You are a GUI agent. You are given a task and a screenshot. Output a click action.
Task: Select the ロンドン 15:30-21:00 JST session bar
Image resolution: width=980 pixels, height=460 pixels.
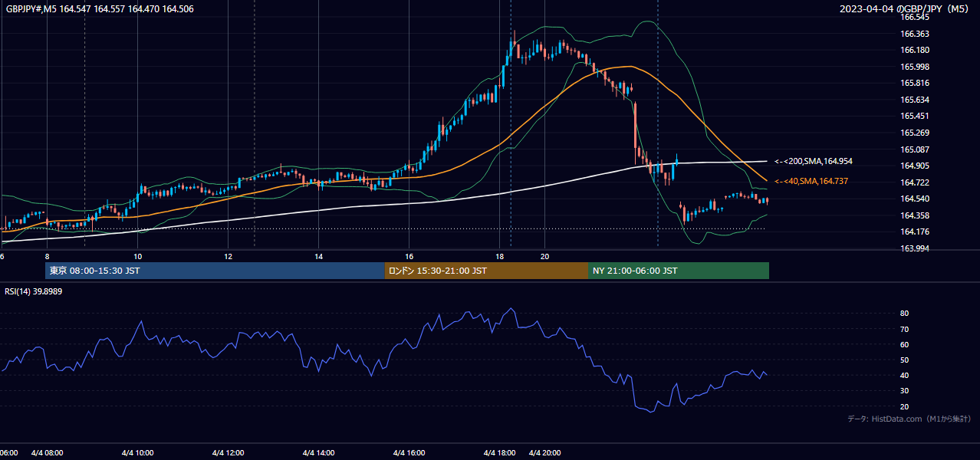(x=486, y=271)
